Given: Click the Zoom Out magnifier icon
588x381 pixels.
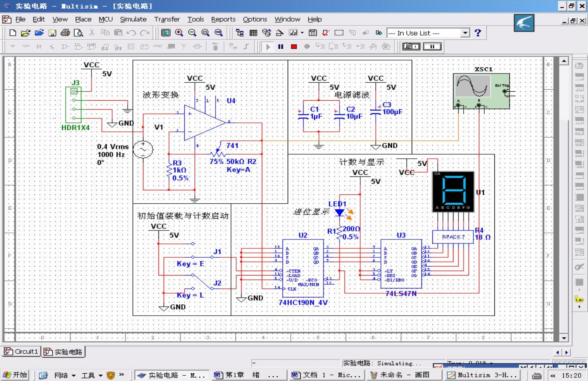Looking at the screenshot, I should [192, 33].
